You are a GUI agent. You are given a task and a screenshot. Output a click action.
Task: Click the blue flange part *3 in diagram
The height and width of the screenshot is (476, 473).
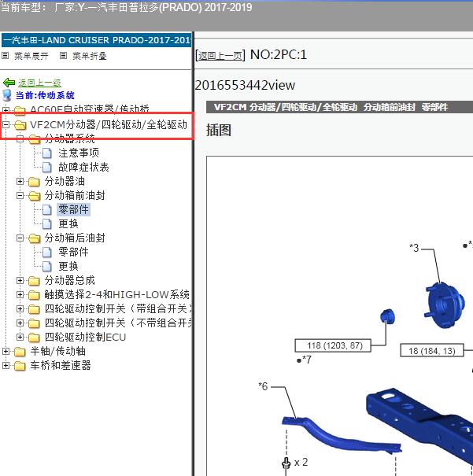click(x=445, y=304)
